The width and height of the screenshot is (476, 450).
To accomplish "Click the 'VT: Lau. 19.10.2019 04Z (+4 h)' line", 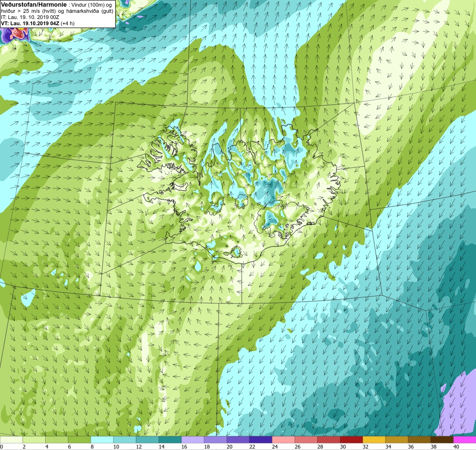I will (38, 23).
